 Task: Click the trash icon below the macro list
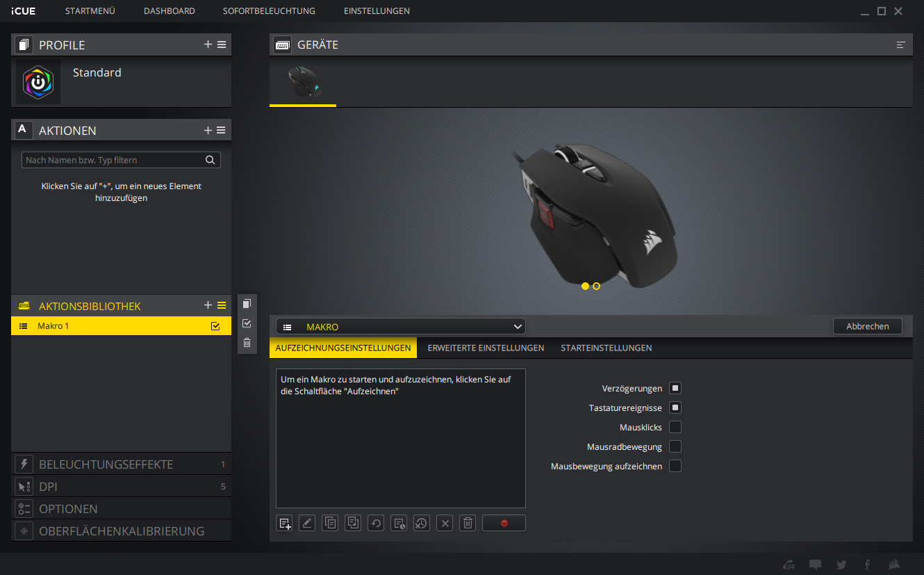click(x=468, y=523)
